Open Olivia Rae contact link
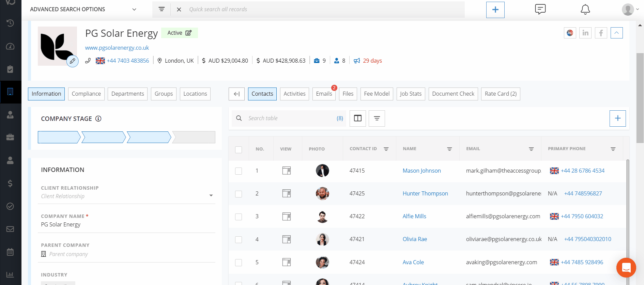The width and height of the screenshot is (644, 285). 415,239
